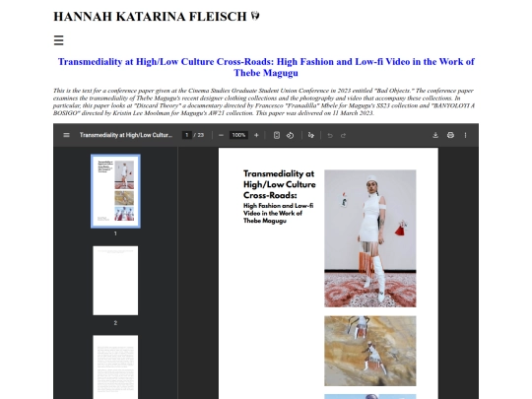Zoom out the PDF with the minus button
The height and width of the screenshot is (399, 532).
[221, 135]
